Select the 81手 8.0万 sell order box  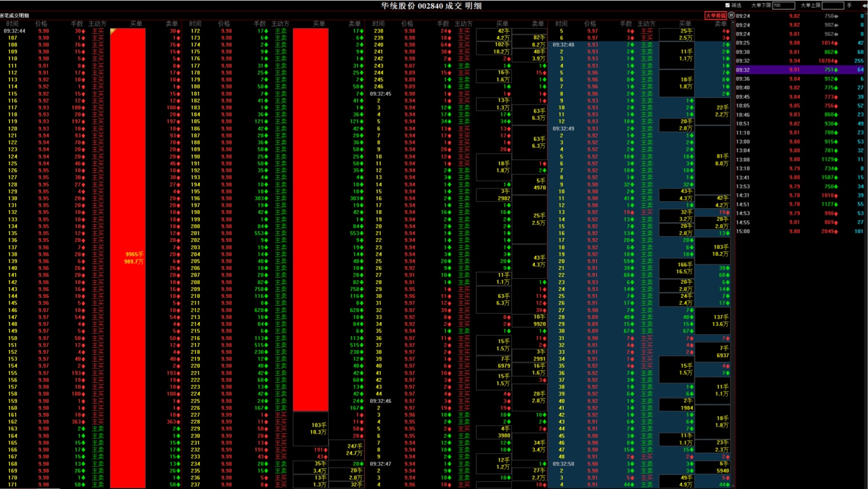pos(713,160)
